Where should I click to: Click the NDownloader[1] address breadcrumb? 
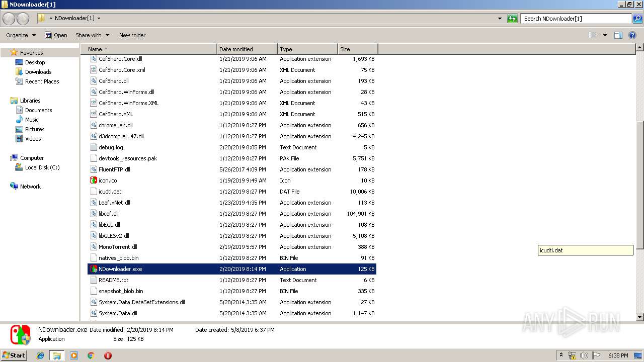click(x=74, y=18)
